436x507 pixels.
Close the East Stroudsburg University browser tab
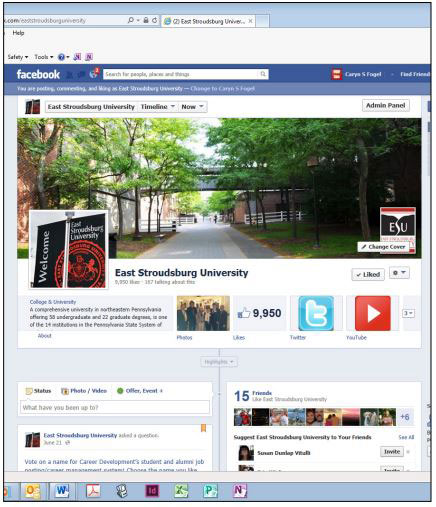(x=250, y=21)
